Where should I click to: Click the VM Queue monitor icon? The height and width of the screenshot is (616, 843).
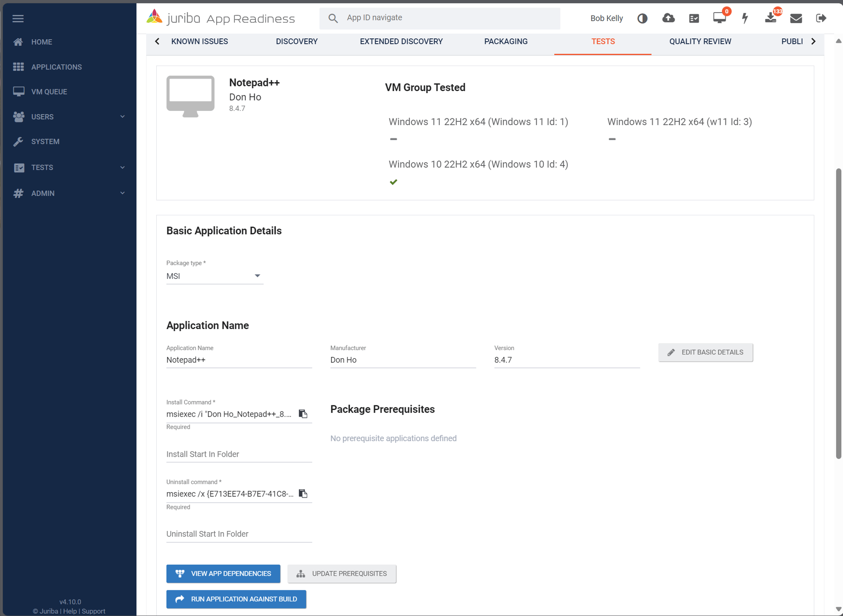click(x=19, y=91)
